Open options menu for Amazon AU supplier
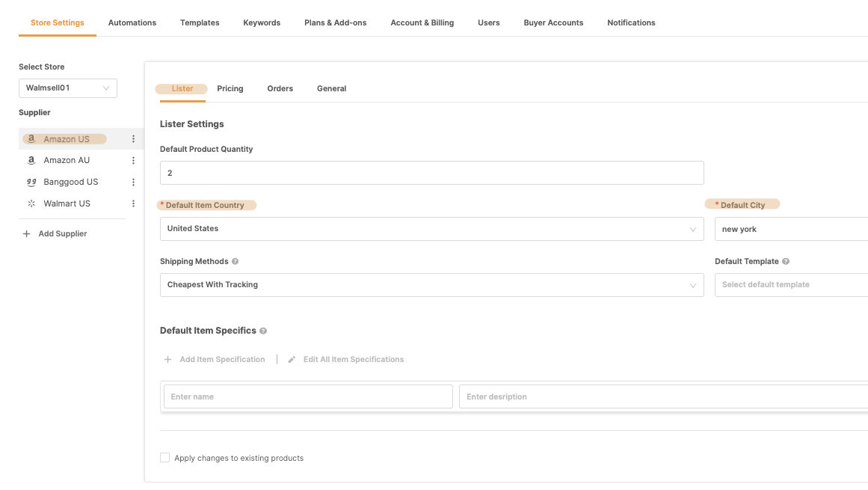 coord(133,161)
